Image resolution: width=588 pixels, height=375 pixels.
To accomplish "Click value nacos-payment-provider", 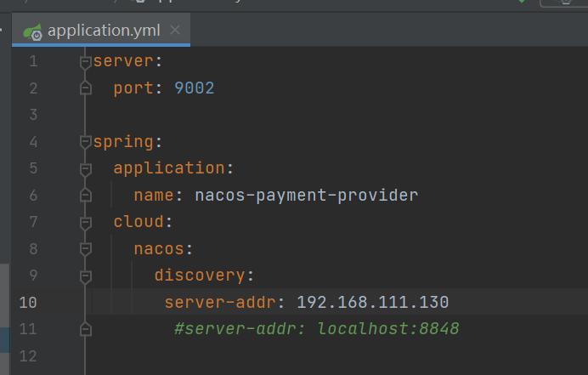I will click(307, 196).
